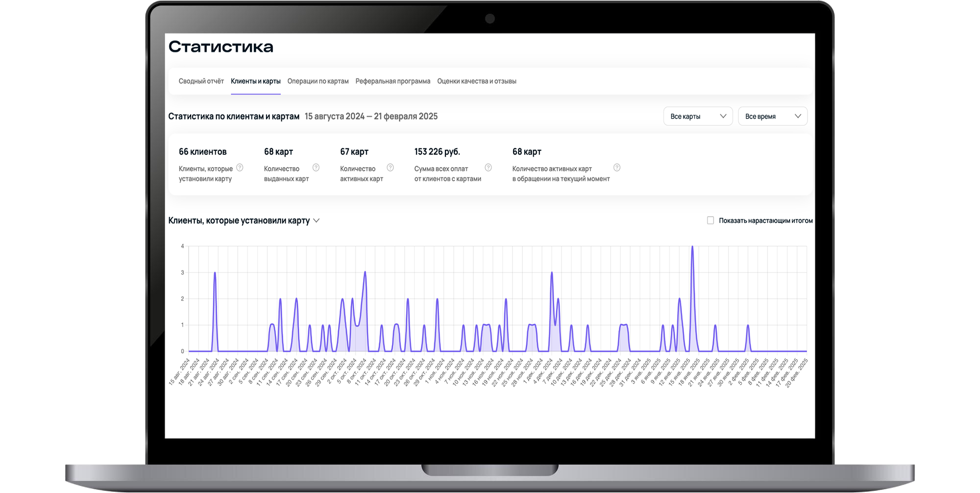Image resolution: width=980 pixels, height=493 pixels.
Task: Go to the 'Реферальная программа' tab
Action: click(x=392, y=81)
